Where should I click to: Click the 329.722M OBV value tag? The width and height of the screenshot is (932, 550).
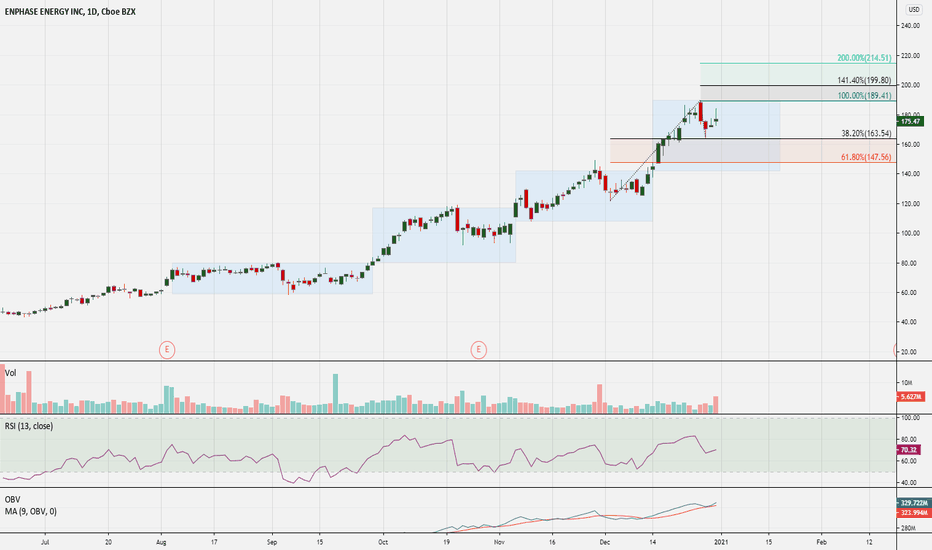coord(914,503)
